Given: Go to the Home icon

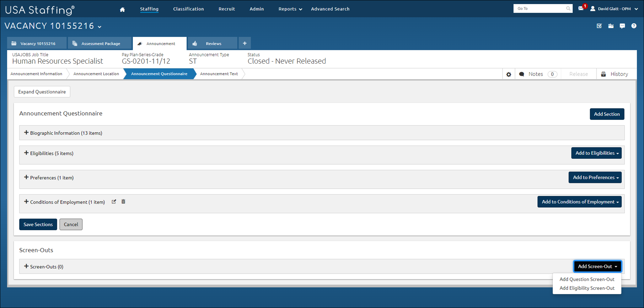Looking at the screenshot, I should (x=122, y=9).
